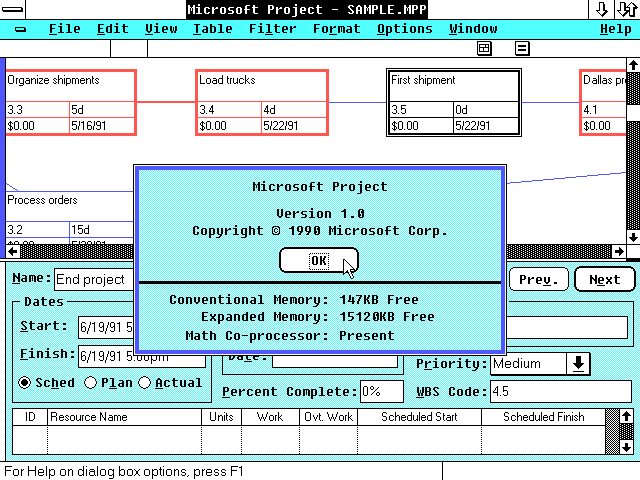Click the lined form toolbar icon
The image size is (640, 480).
tap(522, 49)
